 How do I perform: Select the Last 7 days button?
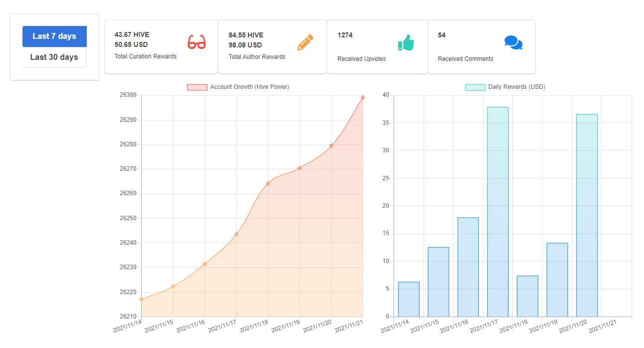click(x=54, y=36)
